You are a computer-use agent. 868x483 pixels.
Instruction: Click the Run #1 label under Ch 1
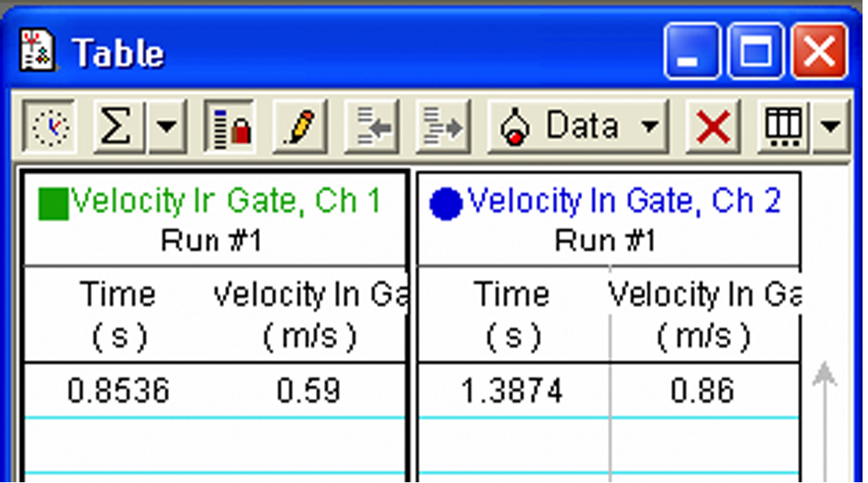(x=210, y=238)
